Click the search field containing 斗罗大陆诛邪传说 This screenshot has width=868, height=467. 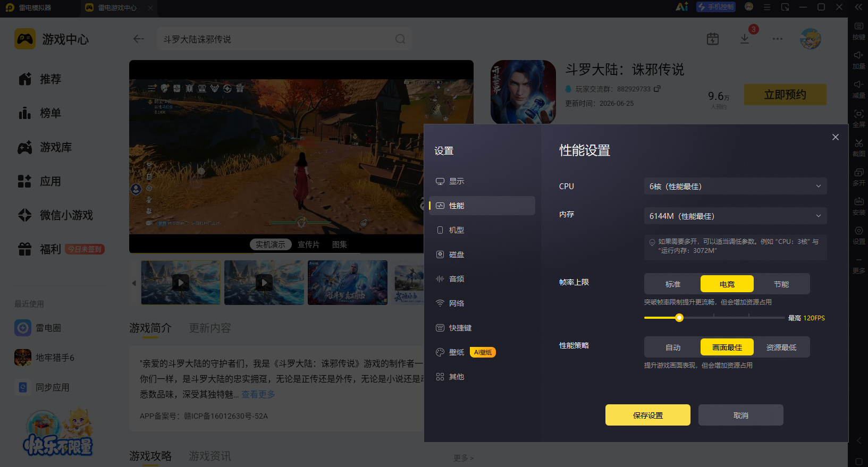pyautogui.click(x=284, y=39)
